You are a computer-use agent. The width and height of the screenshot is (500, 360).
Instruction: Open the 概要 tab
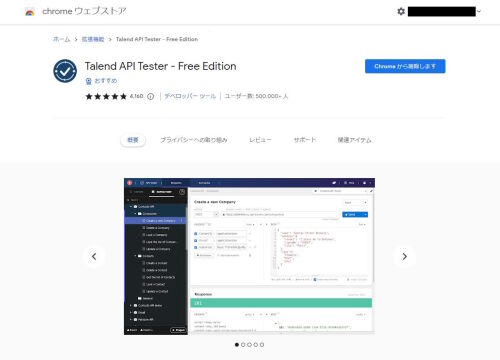click(133, 140)
